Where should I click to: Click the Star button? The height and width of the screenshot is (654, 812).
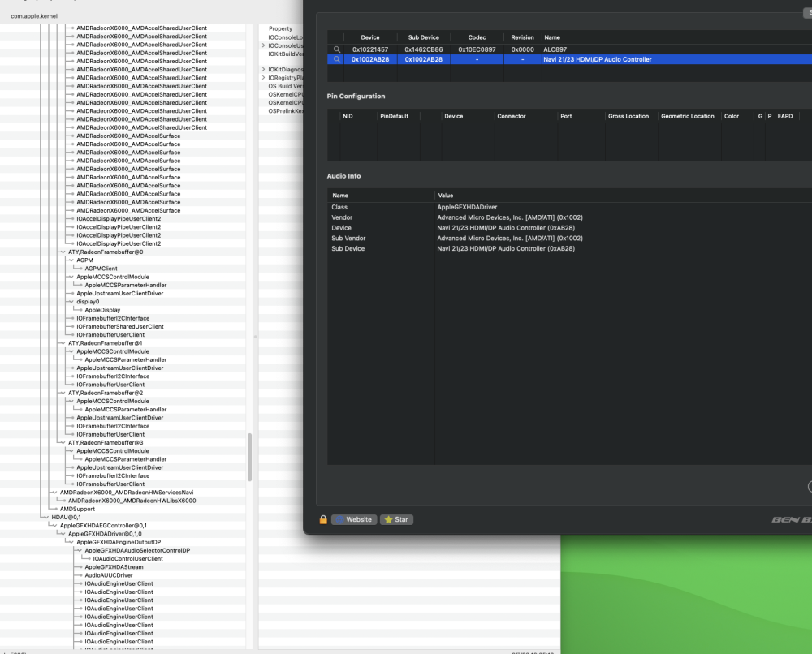click(397, 519)
